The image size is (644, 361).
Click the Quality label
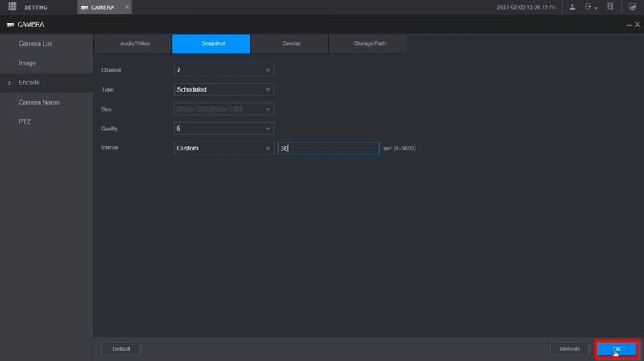click(x=109, y=129)
